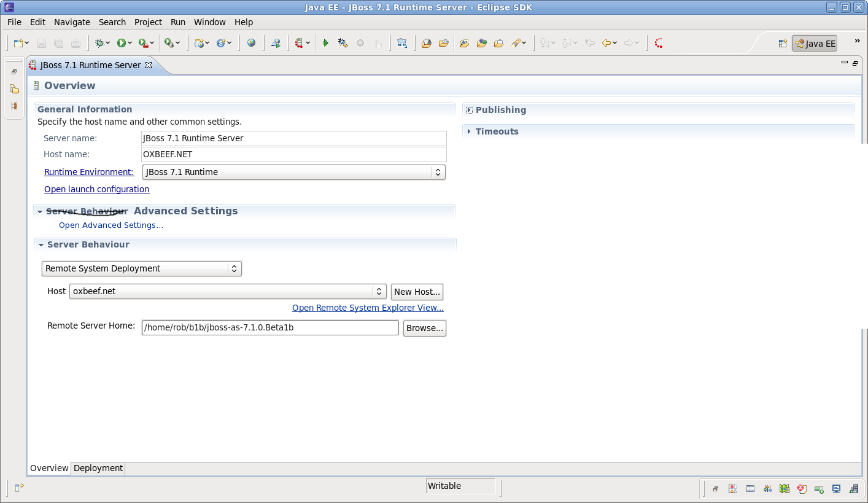
Task: Click the gear-and-bug debug server icon
Action: click(x=343, y=43)
